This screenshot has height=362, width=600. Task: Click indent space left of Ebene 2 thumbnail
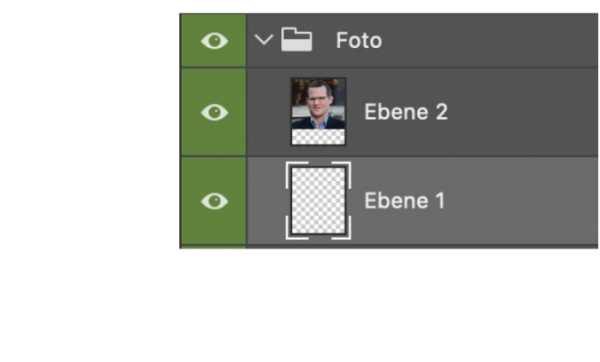[x=269, y=112]
